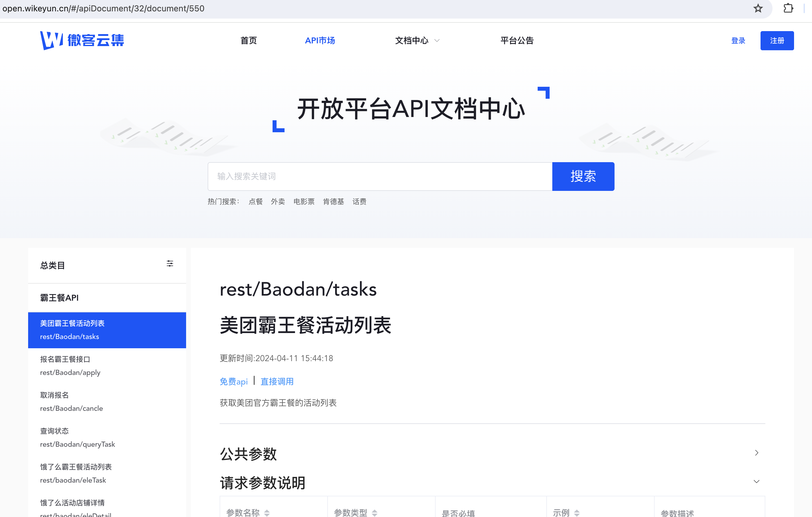Select hot search term 肯德基
Screen dimensions: 812x517
point(334,201)
